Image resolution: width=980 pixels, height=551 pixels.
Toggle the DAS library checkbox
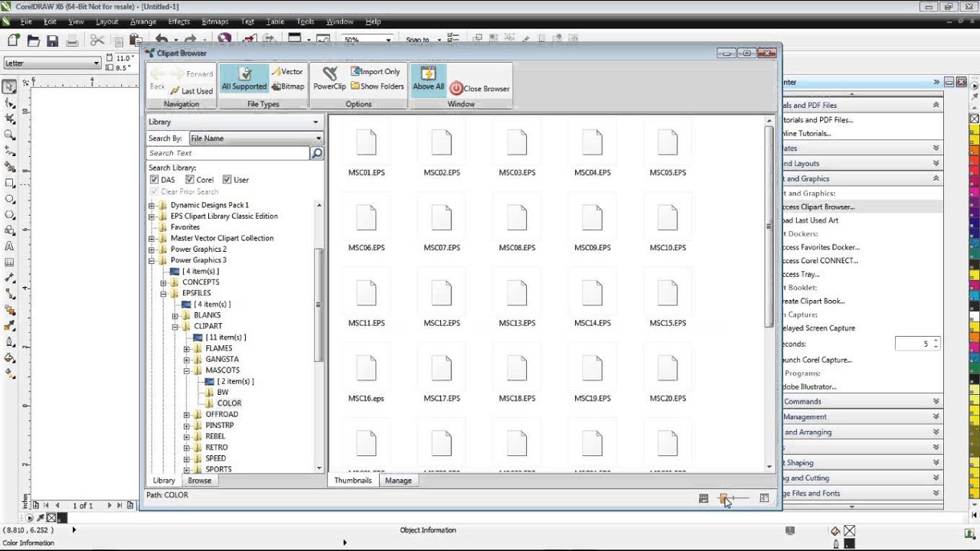(155, 180)
